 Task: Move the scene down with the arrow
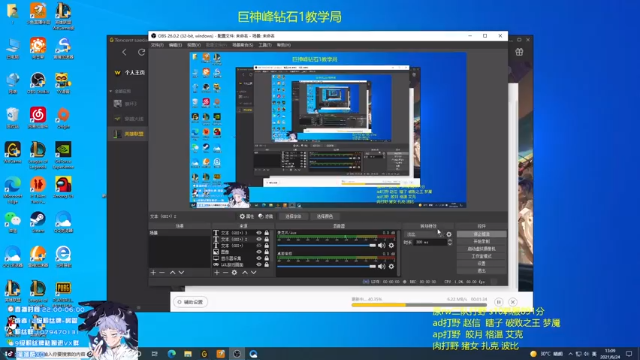181,272
